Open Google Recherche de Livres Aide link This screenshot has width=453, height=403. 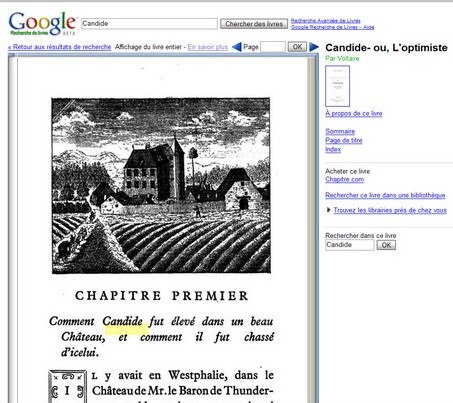[332, 27]
